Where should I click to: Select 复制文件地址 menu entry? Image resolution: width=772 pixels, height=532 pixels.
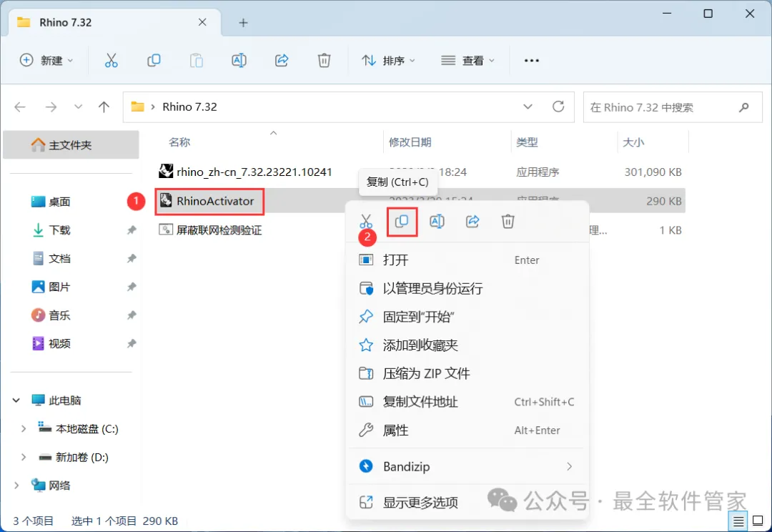467,402
